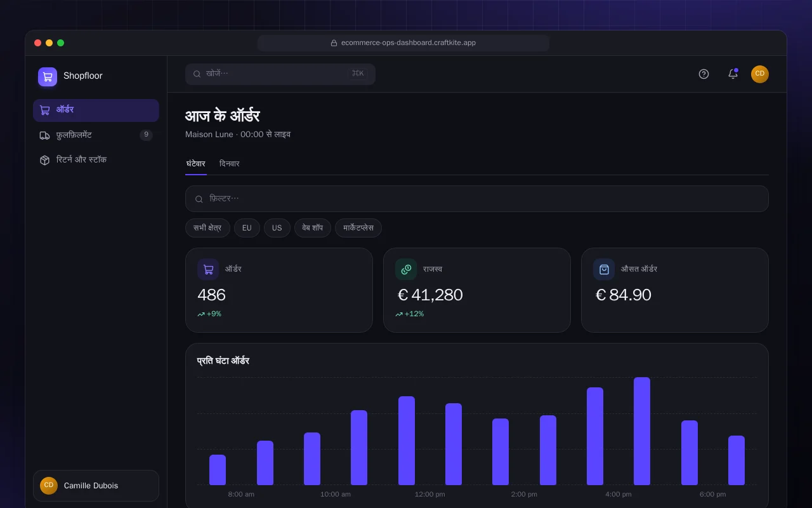The image size is (812, 508).
Task: Select the सभी क्षेत्र filter chip
Action: coord(207,228)
